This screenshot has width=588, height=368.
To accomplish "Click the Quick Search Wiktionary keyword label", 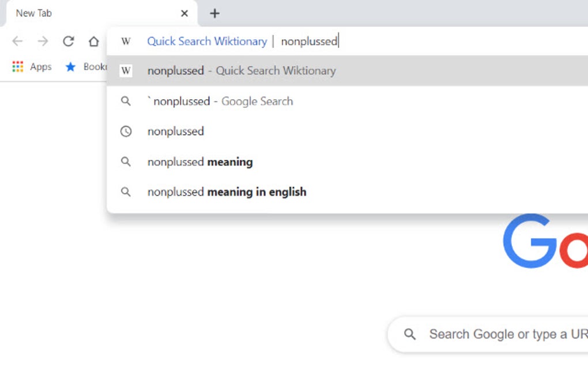I will tap(206, 41).
